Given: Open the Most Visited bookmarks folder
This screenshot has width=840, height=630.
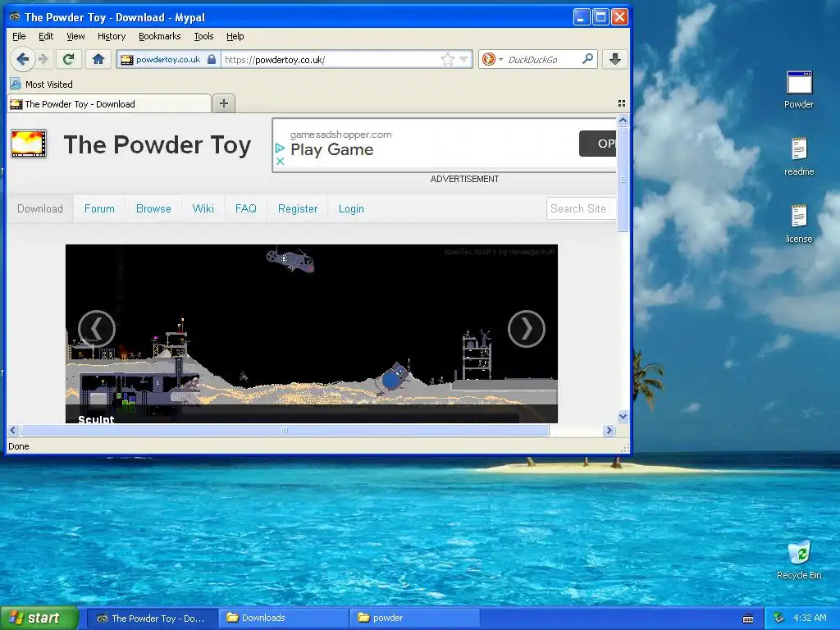Looking at the screenshot, I should point(41,84).
